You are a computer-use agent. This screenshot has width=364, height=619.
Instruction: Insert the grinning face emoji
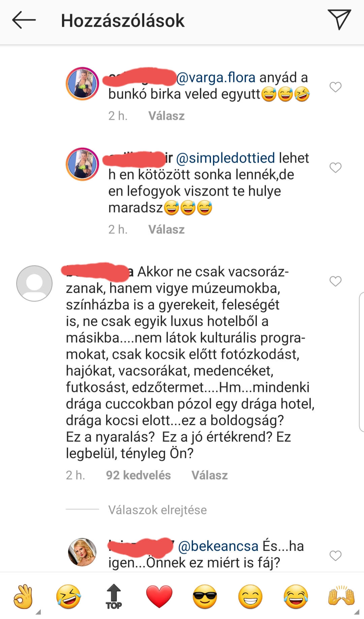[250, 596]
